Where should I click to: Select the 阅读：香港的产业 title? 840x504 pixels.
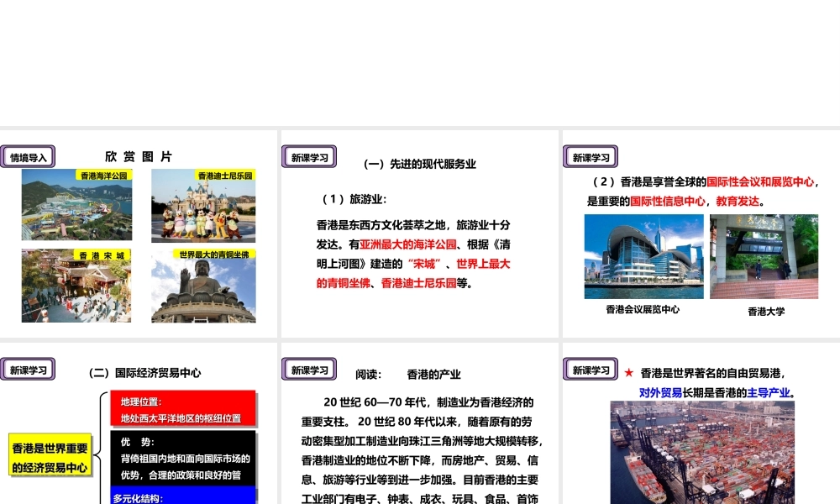click(x=407, y=375)
